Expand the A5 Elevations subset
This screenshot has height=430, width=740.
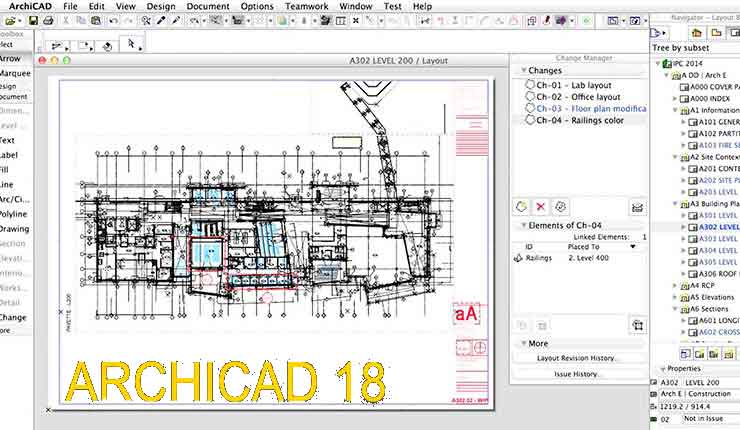(x=675, y=297)
